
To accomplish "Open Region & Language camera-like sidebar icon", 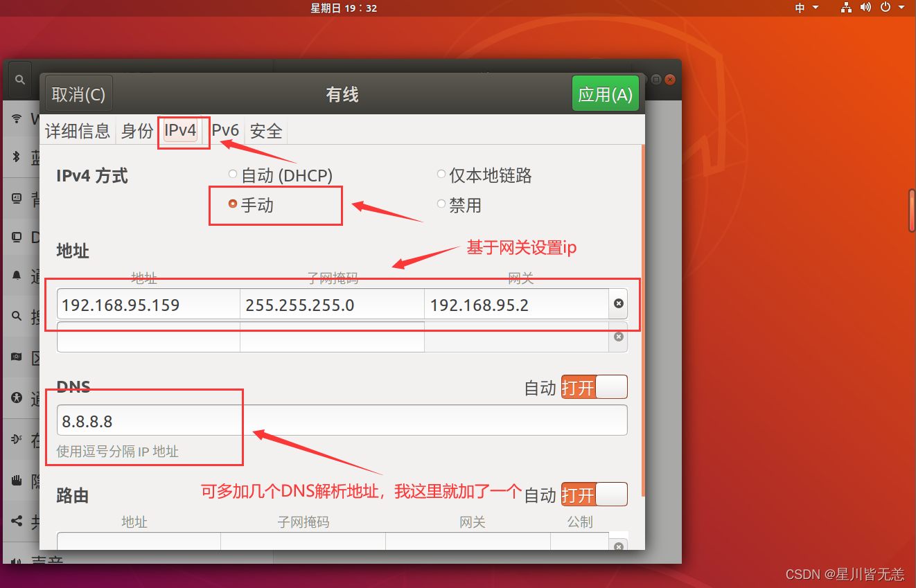I will point(17,357).
